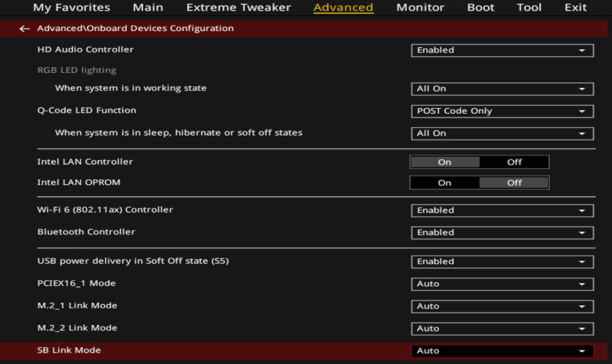Open sleep/hibernate RGB LED state dropdown

502,133
